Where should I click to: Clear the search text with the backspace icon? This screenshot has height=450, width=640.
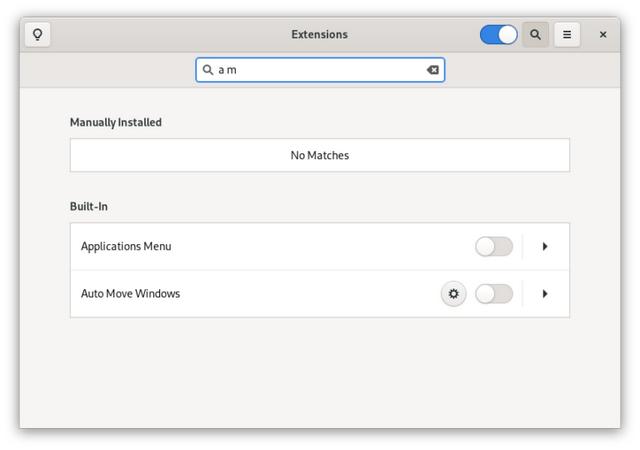click(432, 70)
